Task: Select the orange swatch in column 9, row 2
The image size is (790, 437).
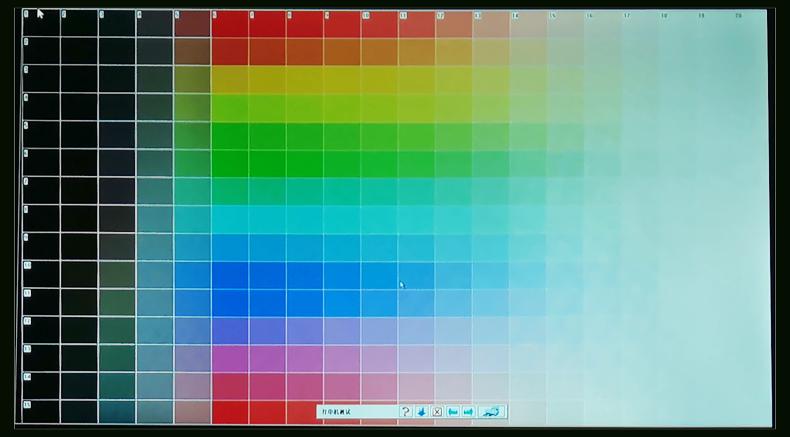Action: 342,52
